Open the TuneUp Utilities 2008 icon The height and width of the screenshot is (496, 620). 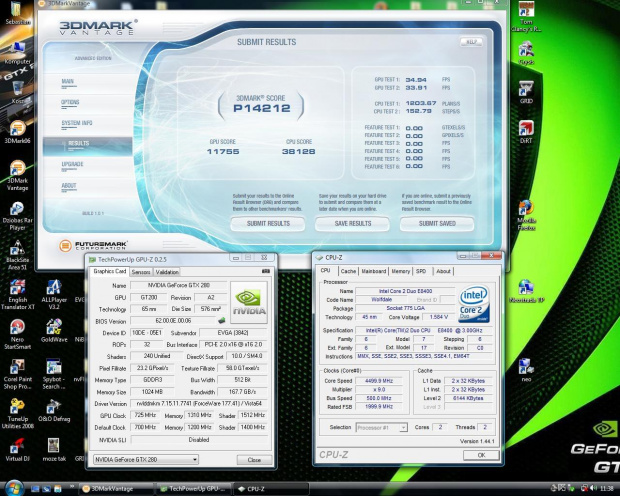click(17, 414)
